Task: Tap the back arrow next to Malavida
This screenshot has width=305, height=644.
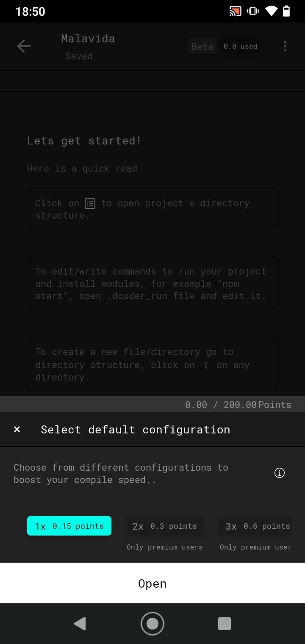Action: [x=24, y=46]
